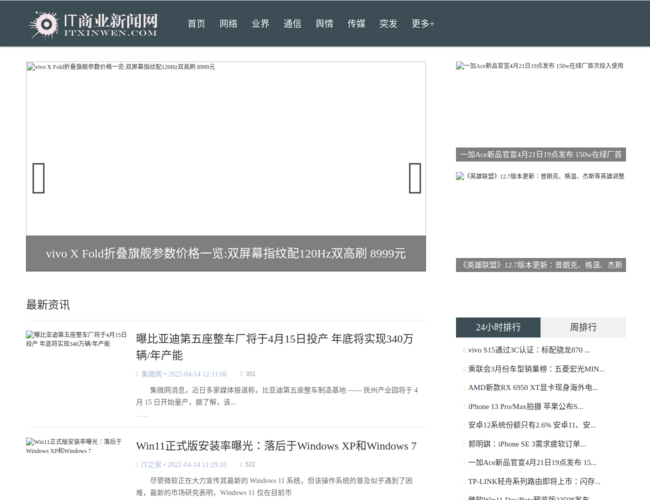The height and width of the screenshot is (500, 650).
Task: Open the 比亚迪 article thumbnail
Action: point(76,339)
